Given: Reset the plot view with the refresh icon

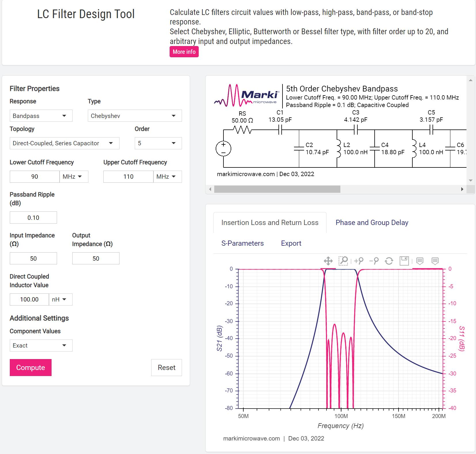Looking at the screenshot, I should click(389, 261).
